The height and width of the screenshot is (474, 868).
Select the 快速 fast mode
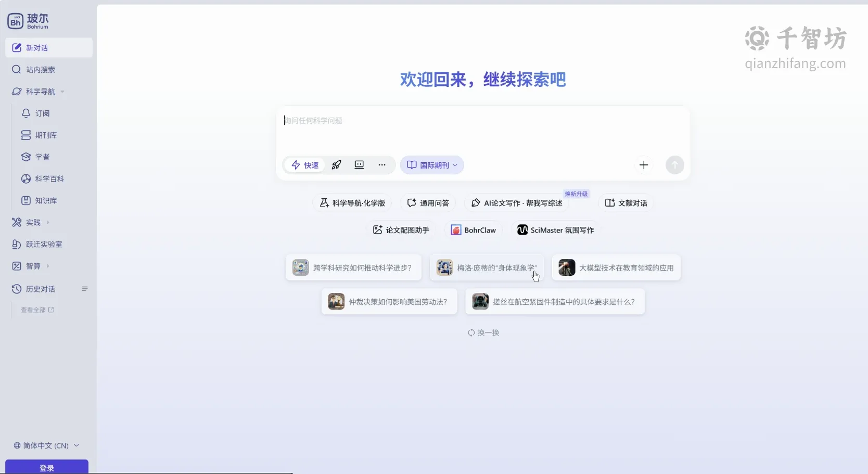point(305,165)
